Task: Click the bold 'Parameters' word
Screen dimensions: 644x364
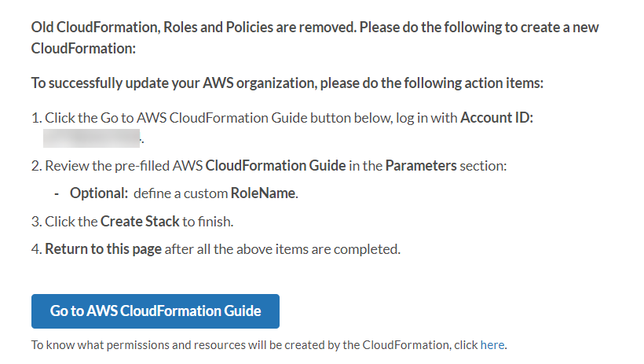Action: coord(420,166)
